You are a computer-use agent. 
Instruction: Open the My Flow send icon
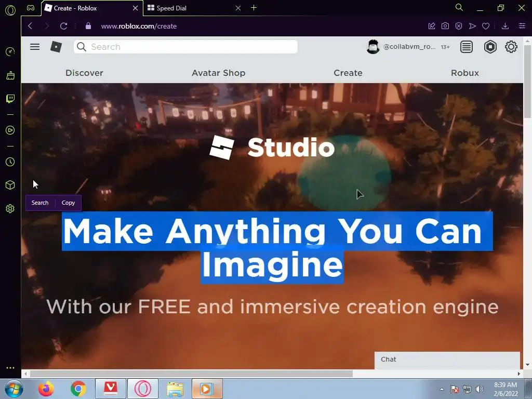coord(472,26)
